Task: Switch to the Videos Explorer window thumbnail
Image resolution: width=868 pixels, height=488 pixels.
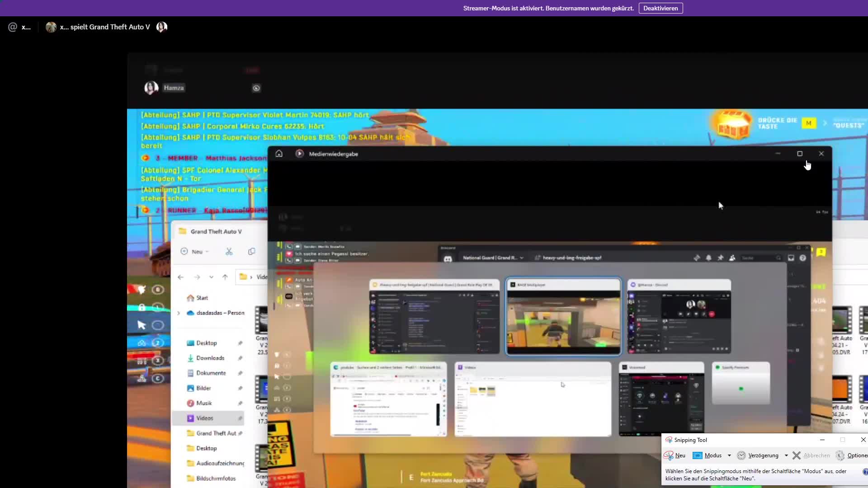Action: (x=533, y=399)
